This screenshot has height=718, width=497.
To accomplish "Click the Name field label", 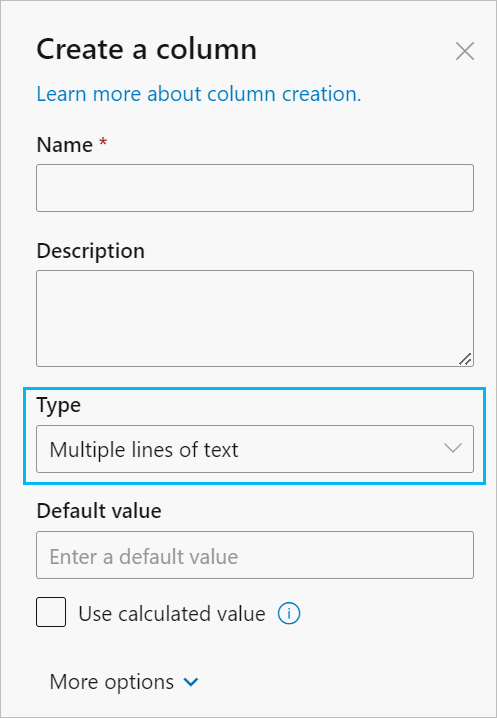I will click(65, 145).
